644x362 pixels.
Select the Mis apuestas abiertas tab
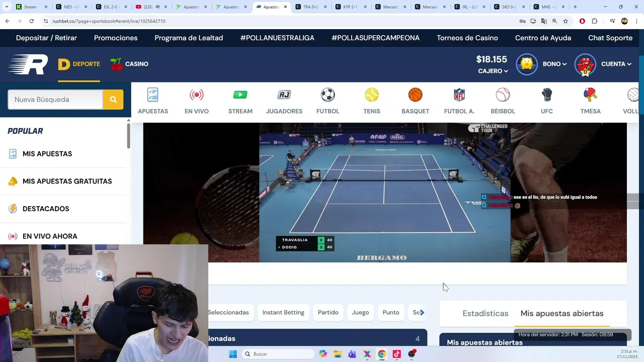click(x=562, y=313)
